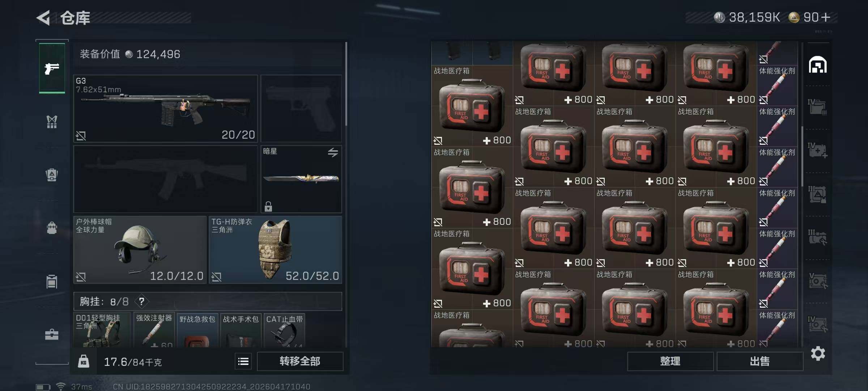Screen dimensions: 868x391
Task: Click the 胸挂 help question mark
Action: click(x=142, y=302)
